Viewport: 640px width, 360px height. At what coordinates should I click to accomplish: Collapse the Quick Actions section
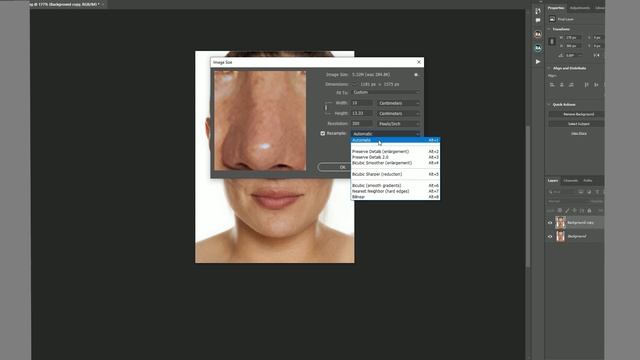pyautogui.click(x=549, y=104)
